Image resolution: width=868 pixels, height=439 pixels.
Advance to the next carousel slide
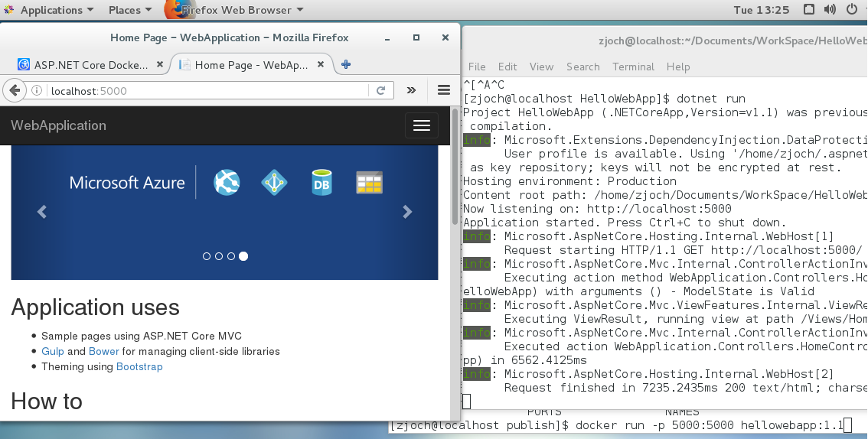407,212
